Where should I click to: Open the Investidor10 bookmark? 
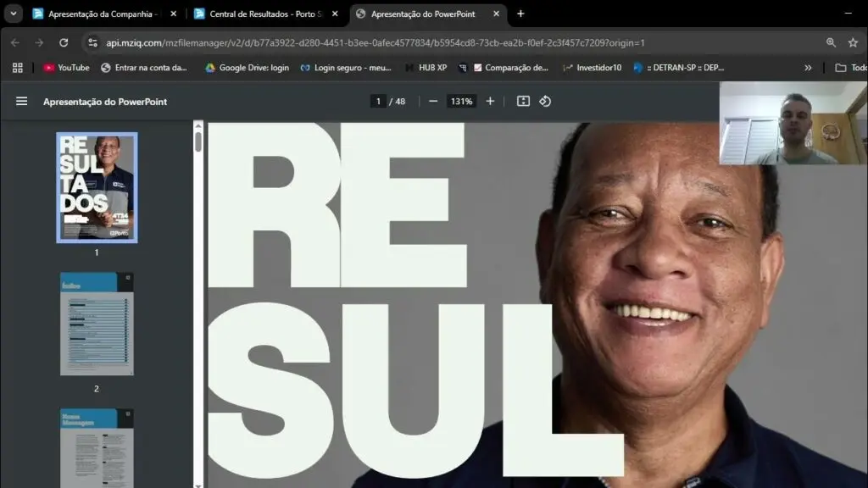click(592, 68)
